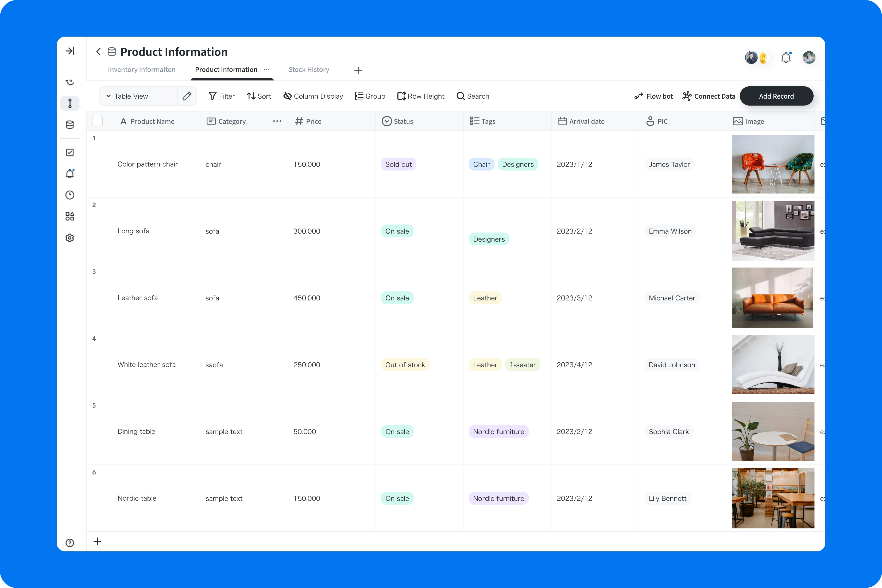Expand the collapsed left sidebar
The image size is (882, 588).
(x=70, y=51)
